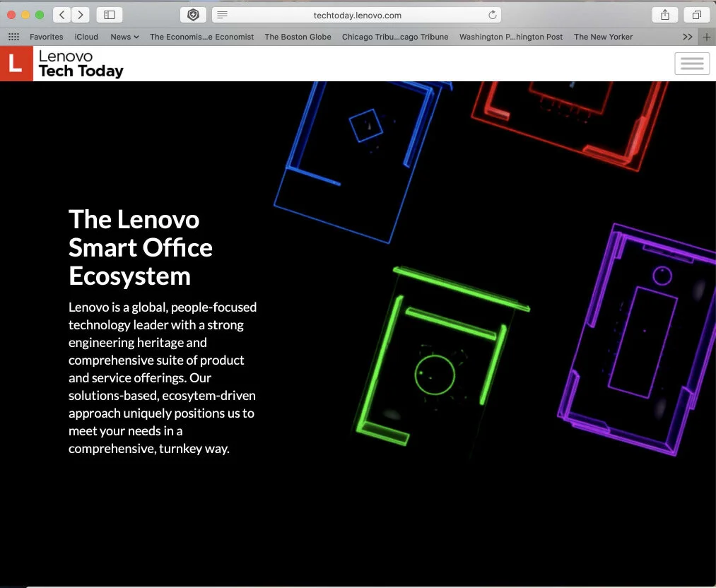Open The Economist bookmark

(x=201, y=37)
